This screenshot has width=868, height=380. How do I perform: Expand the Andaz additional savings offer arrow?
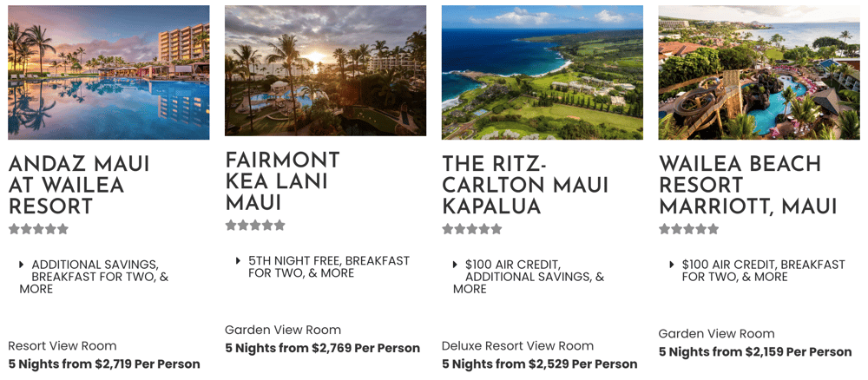tap(22, 265)
